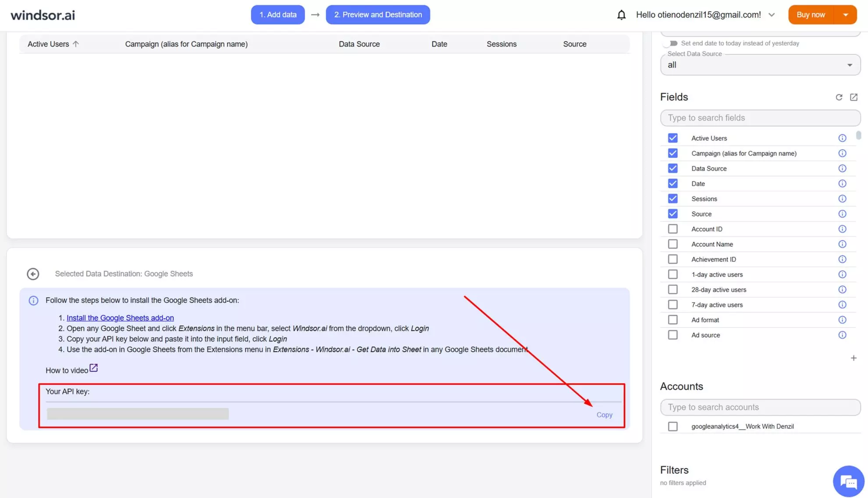Copy the API key

(604, 415)
